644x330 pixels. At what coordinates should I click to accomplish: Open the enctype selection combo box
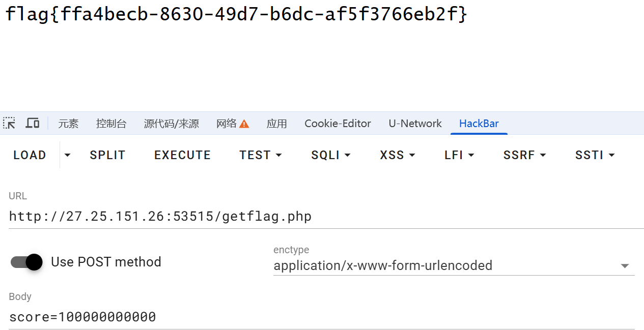[x=454, y=265]
